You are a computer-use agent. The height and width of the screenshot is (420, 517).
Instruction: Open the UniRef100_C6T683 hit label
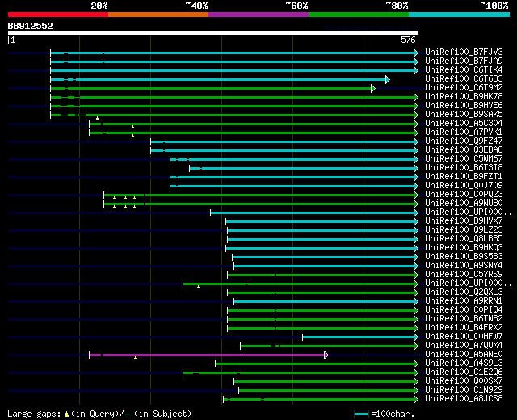[x=464, y=79]
